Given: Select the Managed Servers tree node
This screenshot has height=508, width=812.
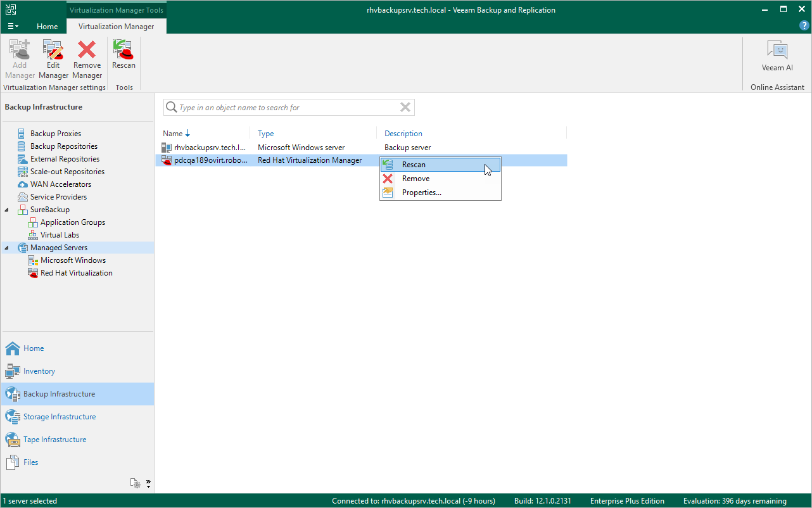Looking at the screenshot, I should pyautogui.click(x=59, y=248).
